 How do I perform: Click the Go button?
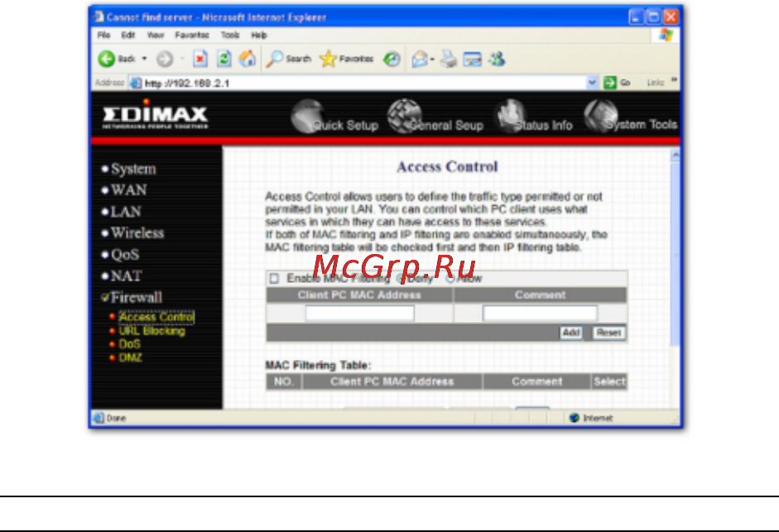click(617, 83)
